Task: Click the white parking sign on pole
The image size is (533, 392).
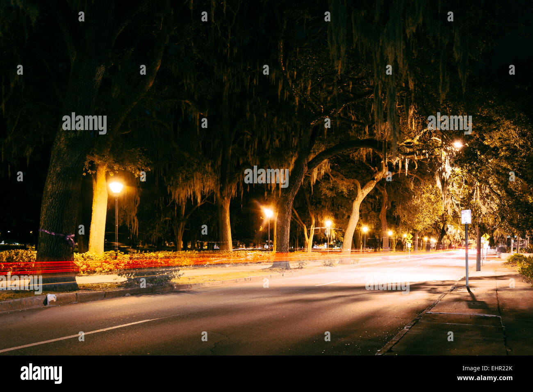Action: pos(466,217)
